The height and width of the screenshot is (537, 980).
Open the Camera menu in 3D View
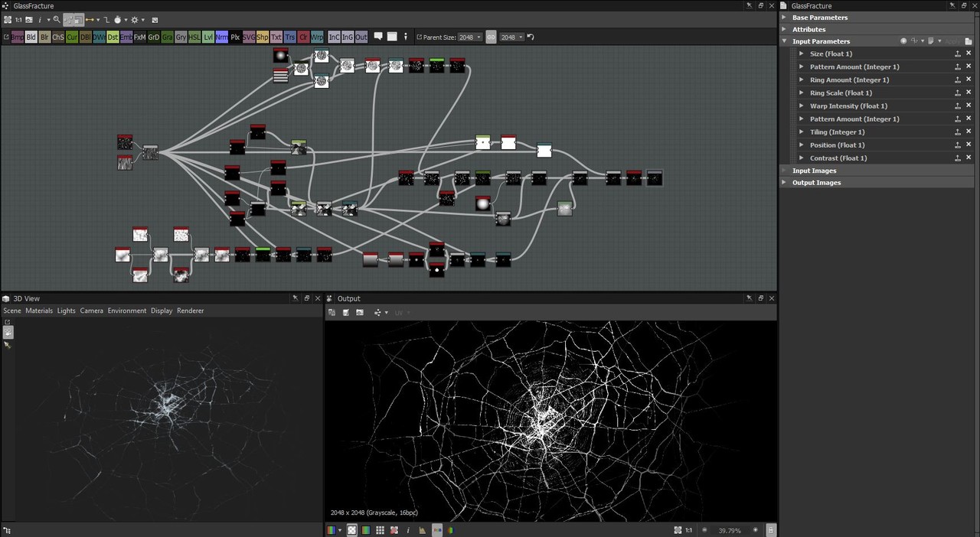click(92, 311)
